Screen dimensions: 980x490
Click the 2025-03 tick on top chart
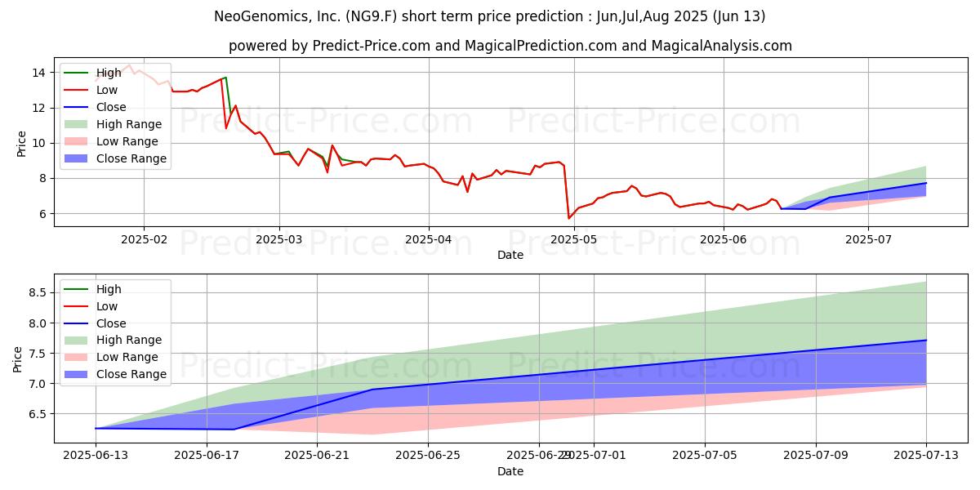click(279, 238)
